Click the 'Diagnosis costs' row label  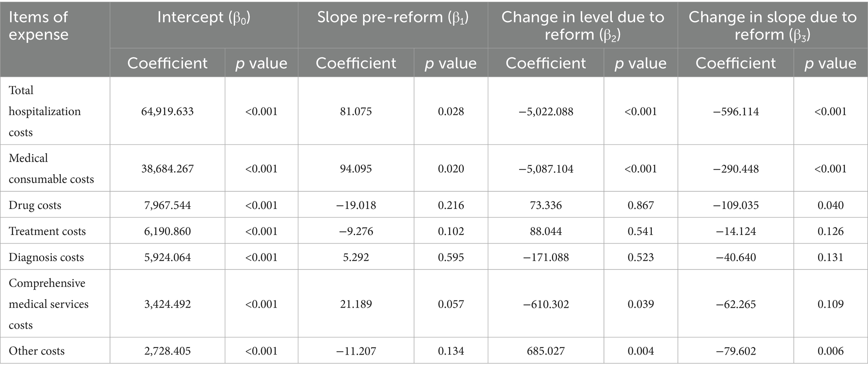pos(46,257)
